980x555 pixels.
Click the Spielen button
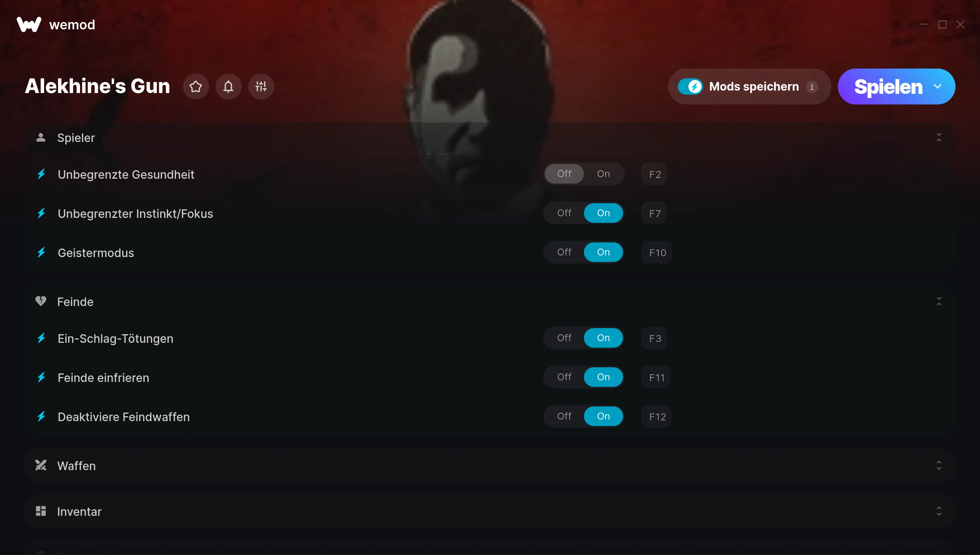(888, 87)
